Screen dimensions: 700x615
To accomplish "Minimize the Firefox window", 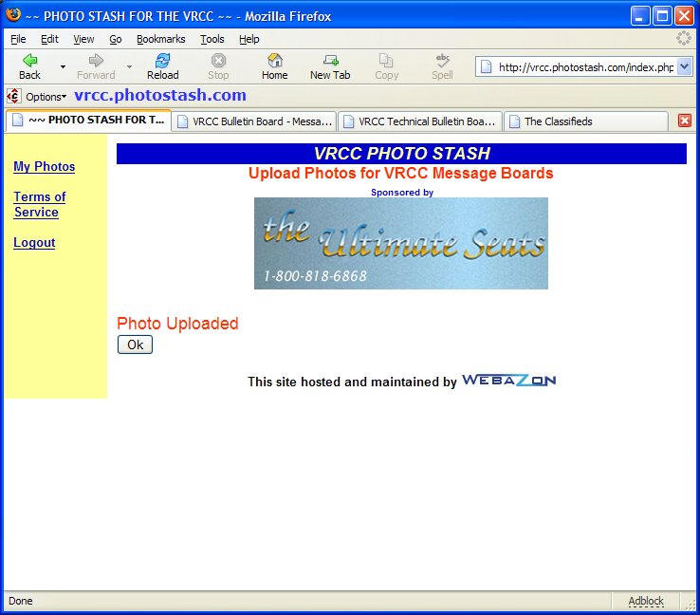I will pyautogui.click(x=639, y=16).
